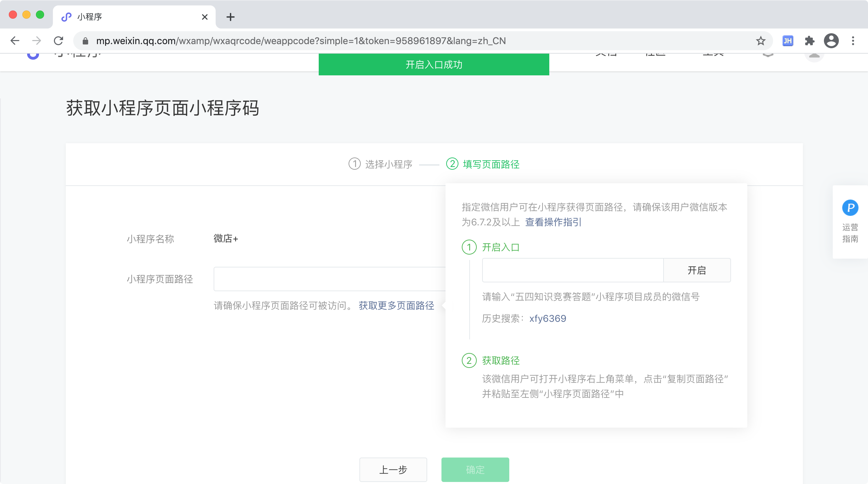
Task: Open the extensions puzzle icon
Action: pyautogui.click(x=809, y=41)
